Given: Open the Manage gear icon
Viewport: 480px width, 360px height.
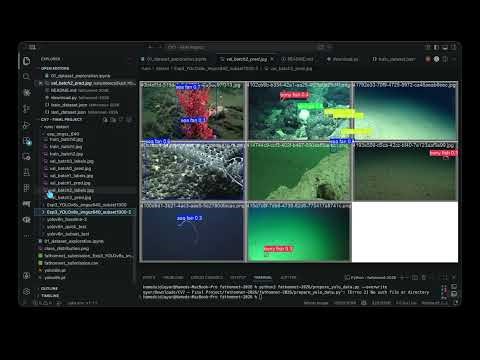Looking at the screenshot, I should pos(27,292).
